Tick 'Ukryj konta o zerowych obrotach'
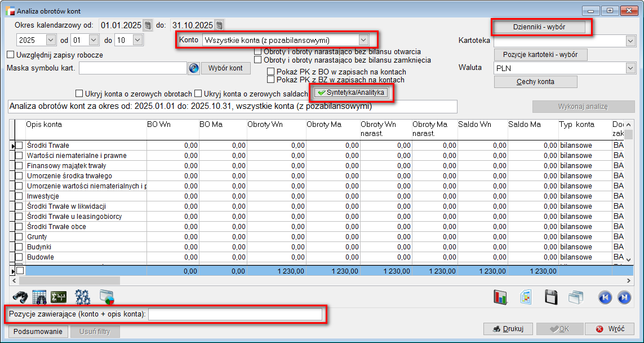Viewport: 644px width, 343px height. [x=79, y=94]
